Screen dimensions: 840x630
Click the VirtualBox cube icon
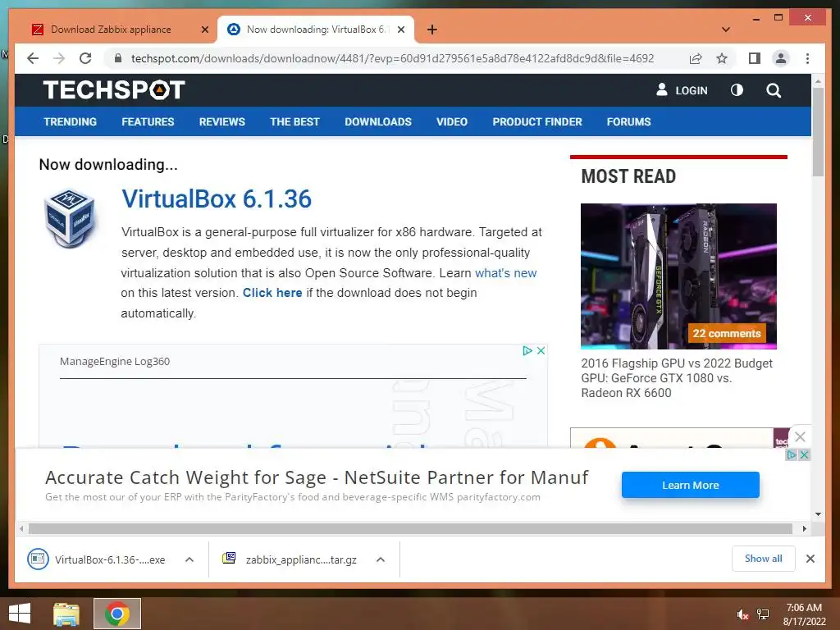(x=71, y=218)
